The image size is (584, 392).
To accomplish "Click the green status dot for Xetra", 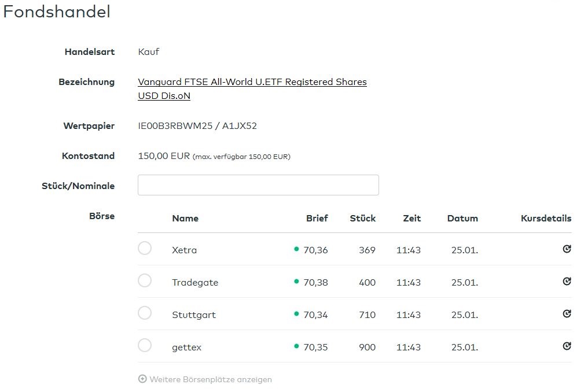I will pyautogui.click(x=296, y=249).
